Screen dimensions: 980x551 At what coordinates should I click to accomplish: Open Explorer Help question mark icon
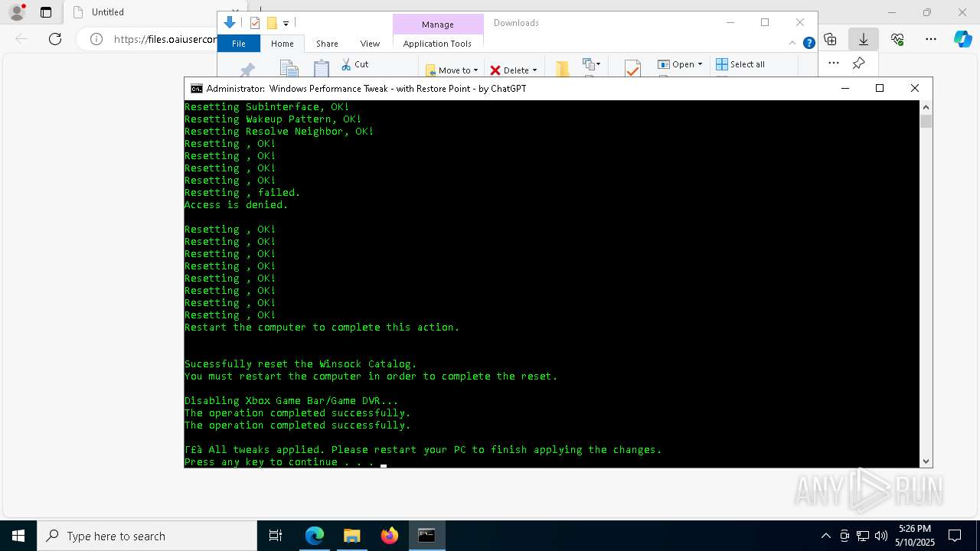[808, 43]
